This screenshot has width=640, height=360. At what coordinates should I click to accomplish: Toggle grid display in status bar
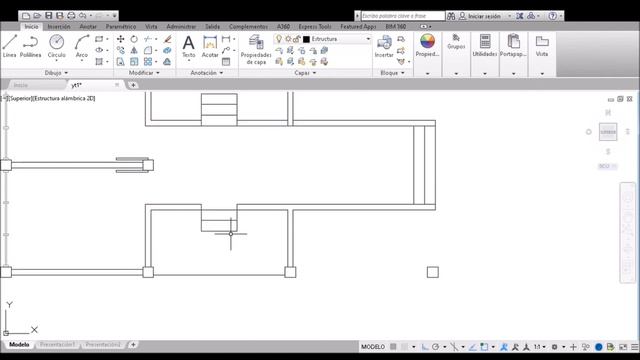tap(393, 347)
